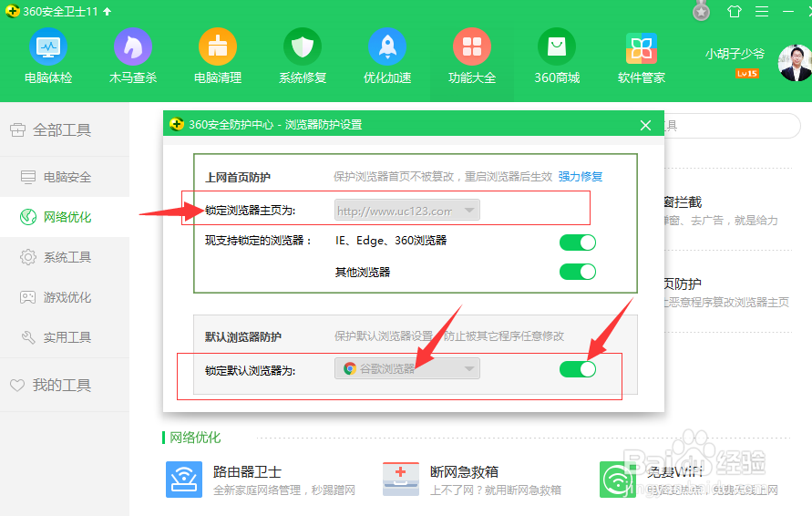Viewport: 812px width, 516px height.
Task: Open the 谷歌浏览器 default browser dropdown
Action: pos(407,369)
